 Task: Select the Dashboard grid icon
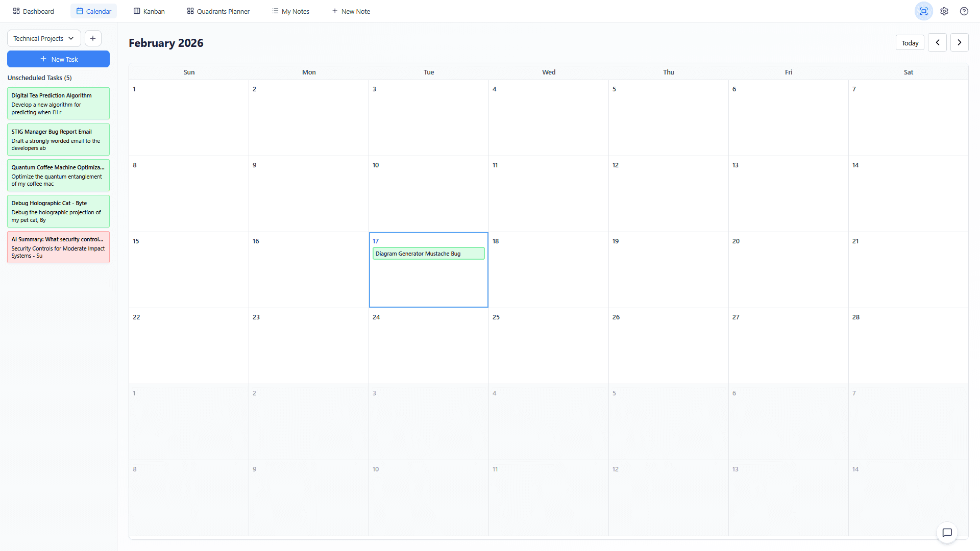pyautogui.click(x=16, y=11)
